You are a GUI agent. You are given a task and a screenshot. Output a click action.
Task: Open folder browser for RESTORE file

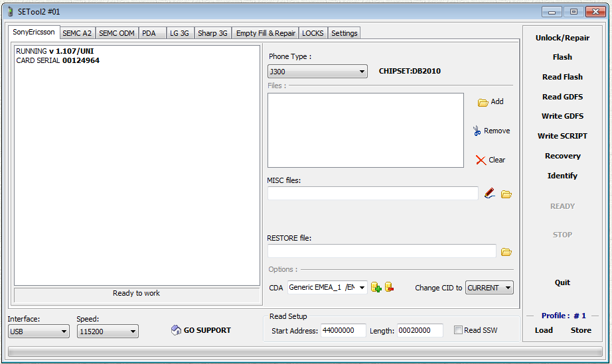(x=506, y=252)
